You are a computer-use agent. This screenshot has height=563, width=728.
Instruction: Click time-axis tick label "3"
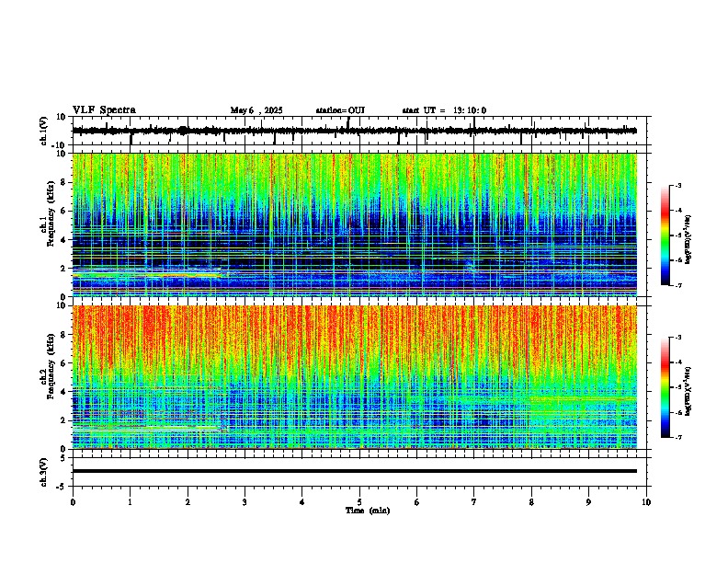pyautogui.click(x=245, y=502)
